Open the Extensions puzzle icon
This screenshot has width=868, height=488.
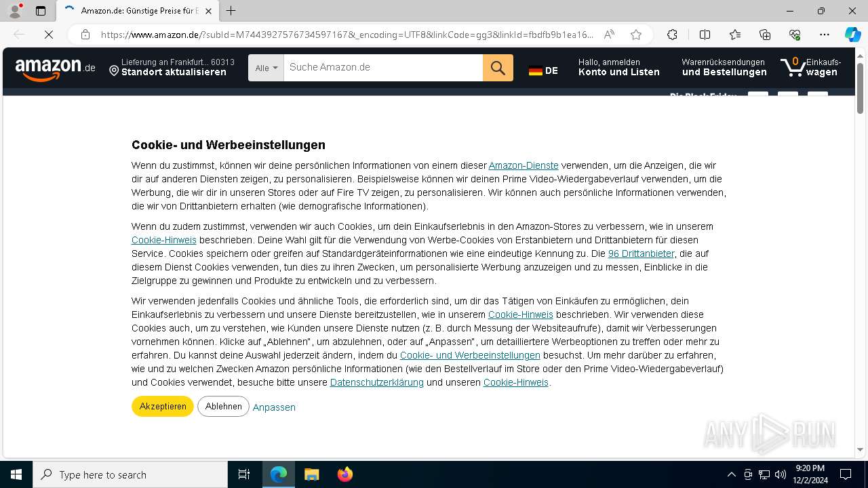click(x=672, y=35)
